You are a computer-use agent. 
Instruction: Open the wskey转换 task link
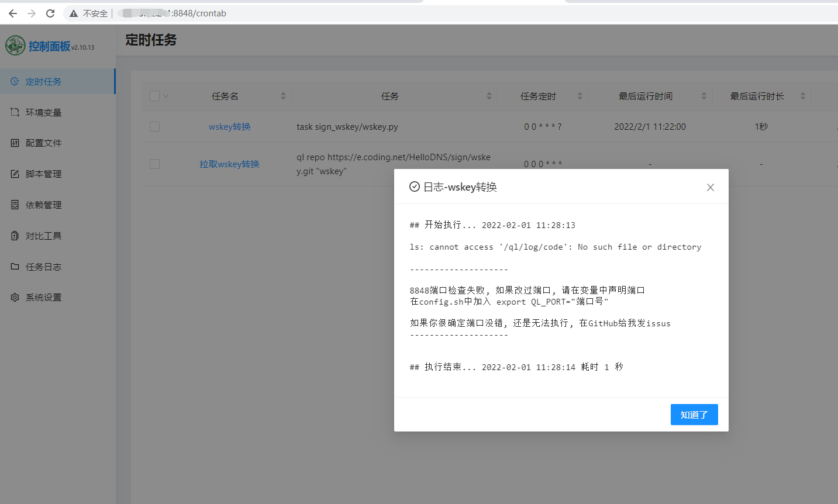229,126
